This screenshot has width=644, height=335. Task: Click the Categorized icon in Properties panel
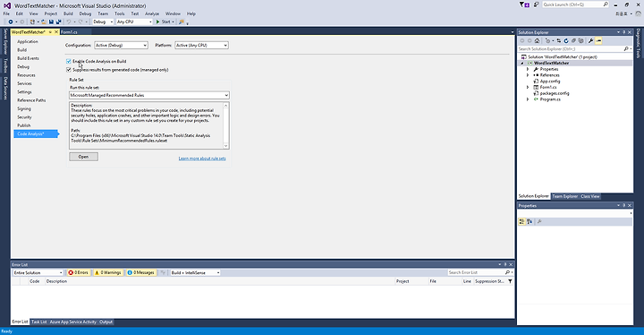point(521,222)
